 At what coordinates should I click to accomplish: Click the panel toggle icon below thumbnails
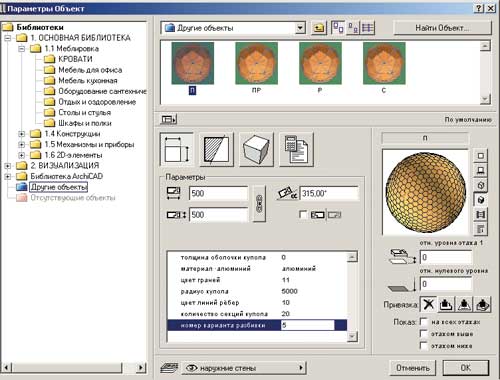[x=169, y=119]
